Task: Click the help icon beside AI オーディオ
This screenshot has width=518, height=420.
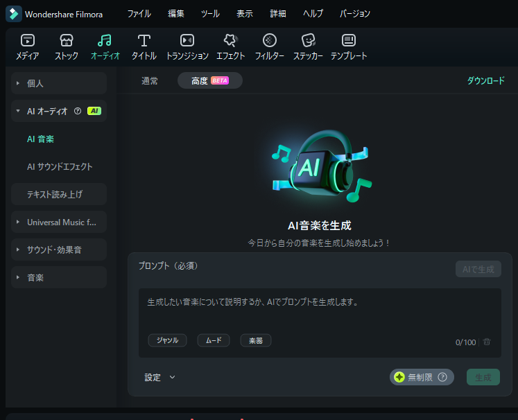Action: (78, 111)
